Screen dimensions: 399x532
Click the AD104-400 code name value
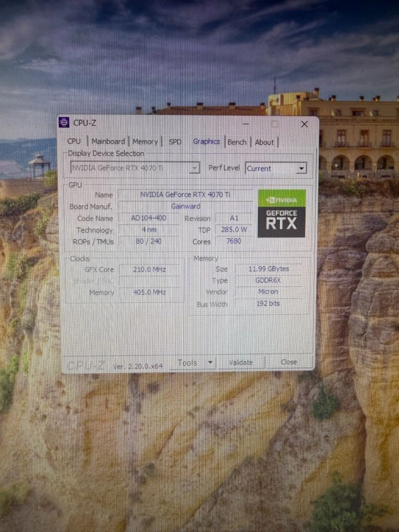click(x=149, y=218)
